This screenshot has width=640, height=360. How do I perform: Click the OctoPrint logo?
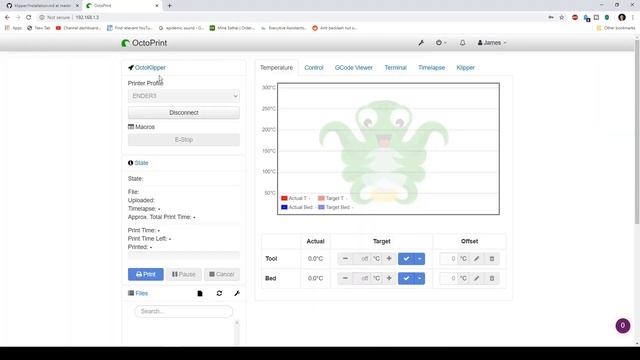coord(144,43)
